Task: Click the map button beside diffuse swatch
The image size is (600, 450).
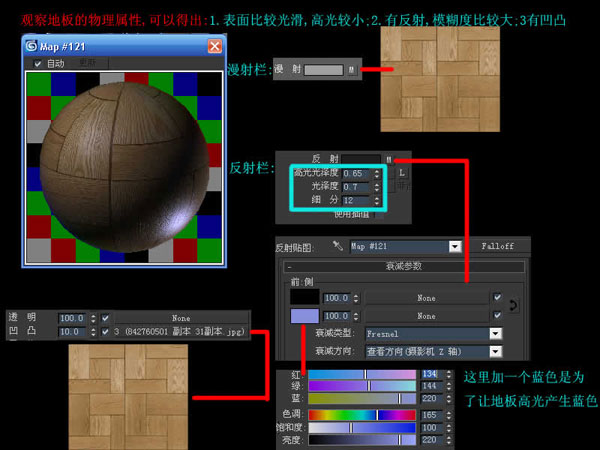Action: pyautogui.click(x=350, y=70)
